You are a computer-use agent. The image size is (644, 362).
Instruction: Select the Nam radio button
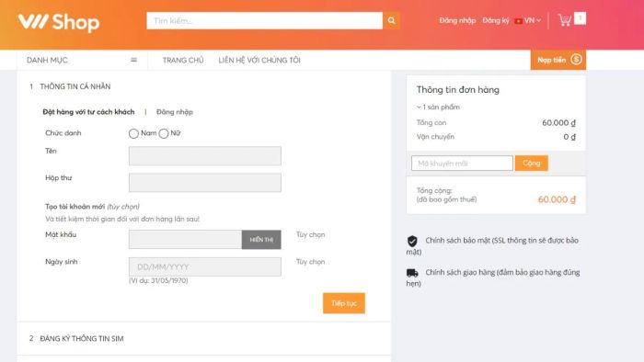133,133
